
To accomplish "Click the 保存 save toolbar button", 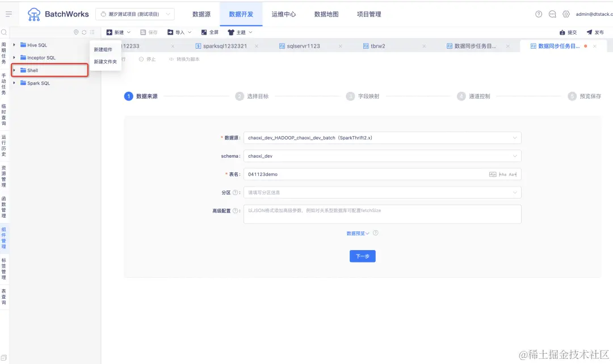I will pos(149,32).
